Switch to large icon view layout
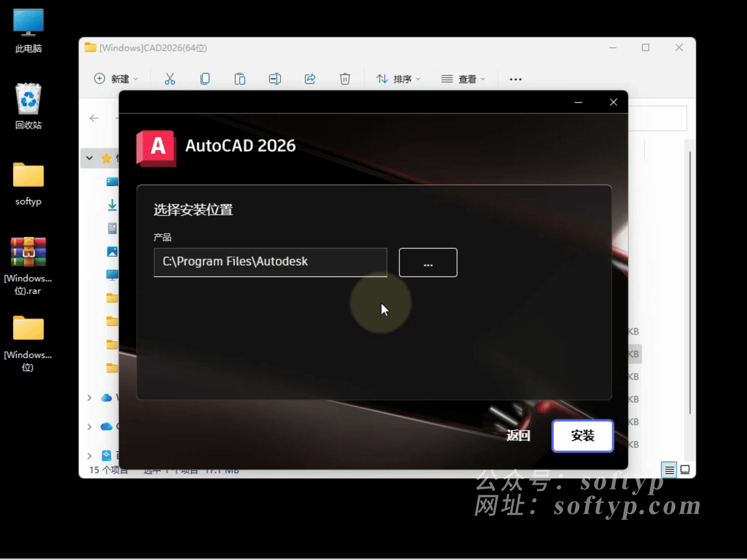Image resolution: width=747 pixels, height=560 pixels. (x=685, y=470)
